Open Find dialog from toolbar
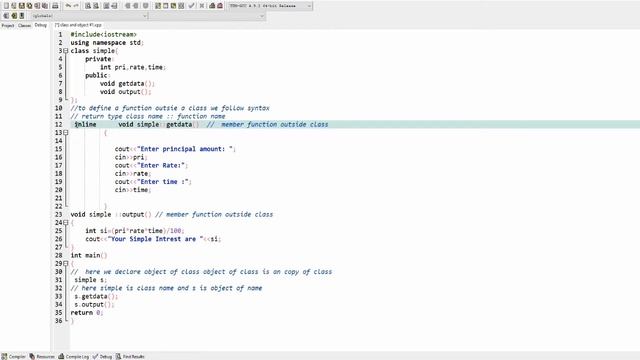The height and width of the screenshot is (360, 640). tap(88, 6)
